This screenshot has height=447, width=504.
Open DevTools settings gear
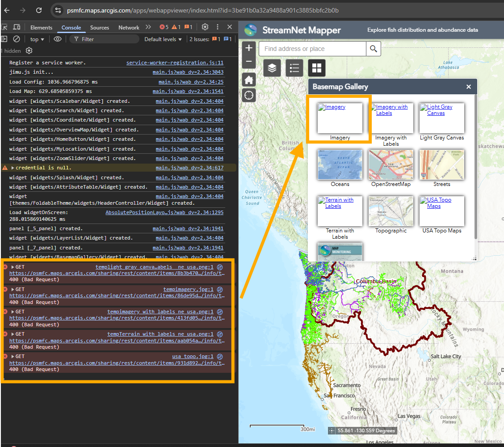point(205,27)
